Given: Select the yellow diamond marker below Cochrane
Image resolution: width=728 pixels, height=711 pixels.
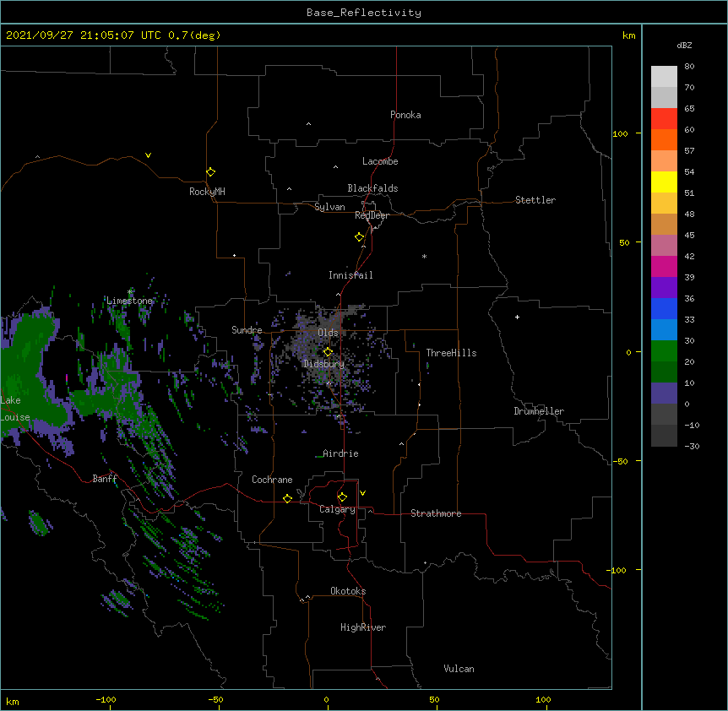Looking at the screenshot, I should [x=287, y=498].
